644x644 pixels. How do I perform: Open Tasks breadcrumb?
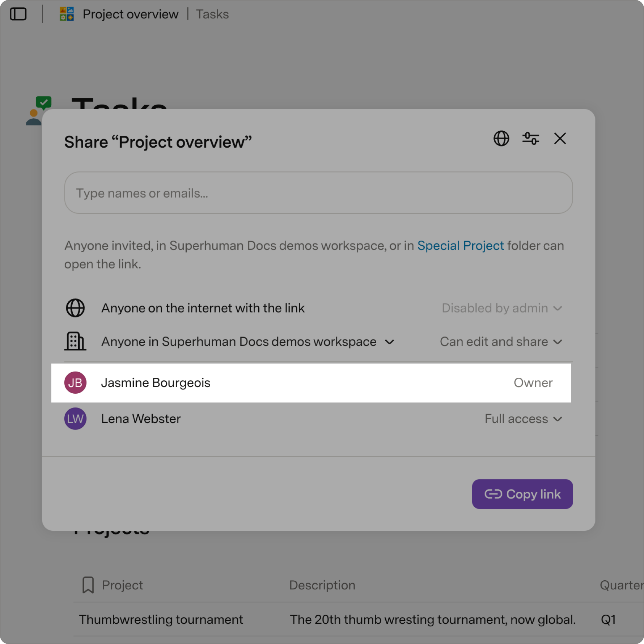[x=212, y=14]
